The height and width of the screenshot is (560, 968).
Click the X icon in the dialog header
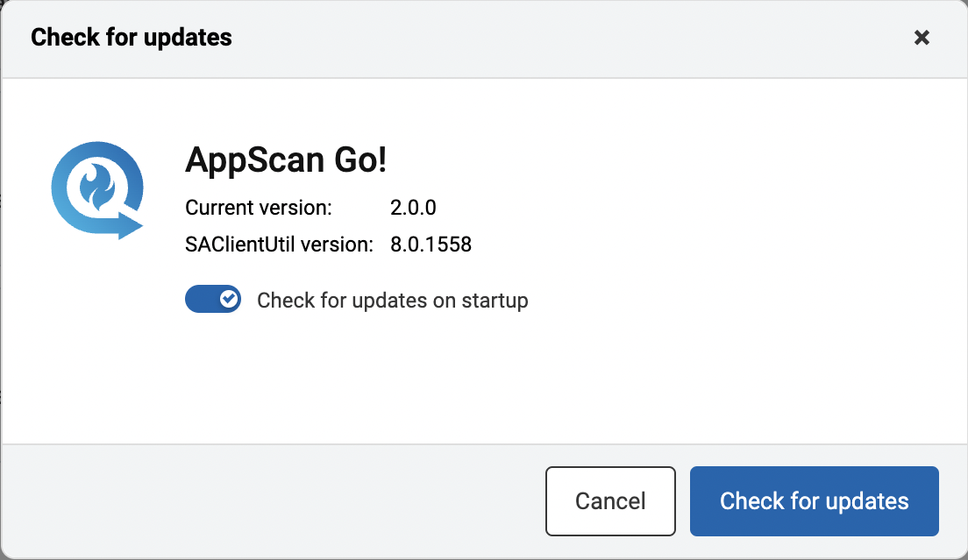(x=922, y=38)
